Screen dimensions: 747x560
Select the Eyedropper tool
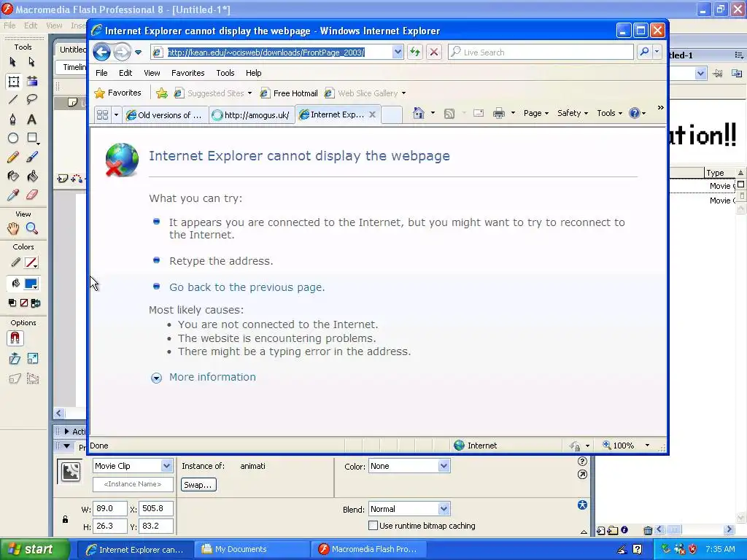click(x=13, y=195)
